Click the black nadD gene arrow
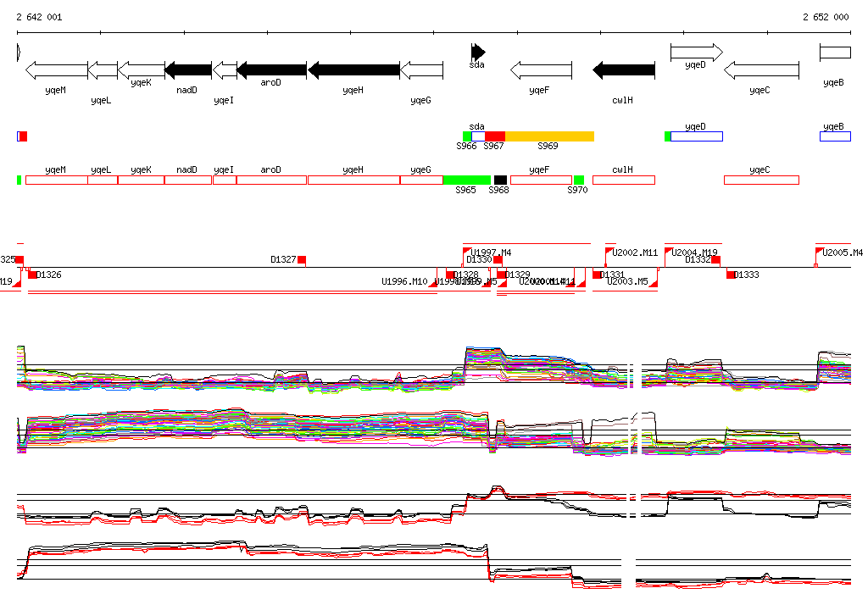The height and width of the screenshot is (605, 868). point(188,70)
